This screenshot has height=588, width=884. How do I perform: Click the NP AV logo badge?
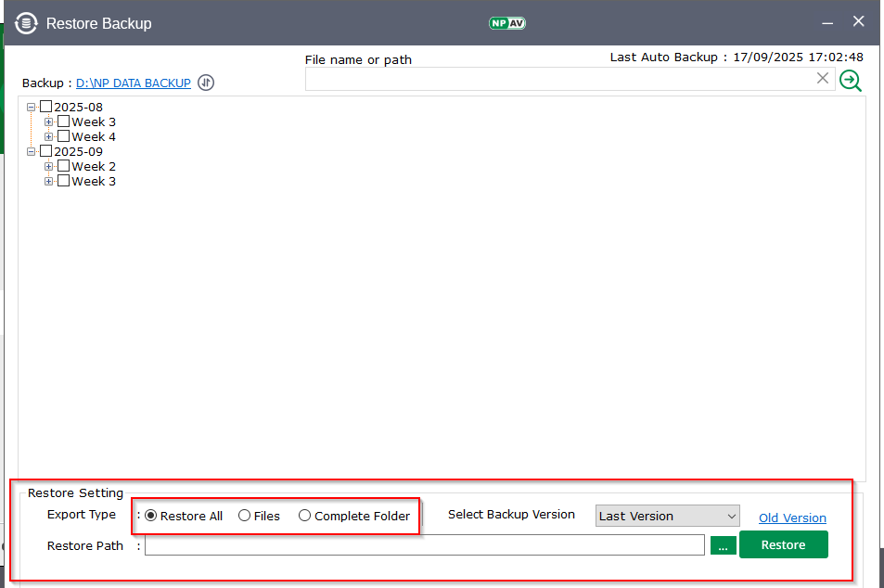point(507,23)
